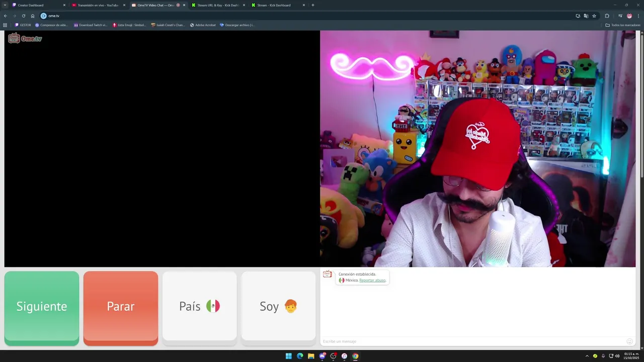The height and width of the screenshot is (362, 644).
Task: Stop the chat with Parar button
Action: coord(121,308)
